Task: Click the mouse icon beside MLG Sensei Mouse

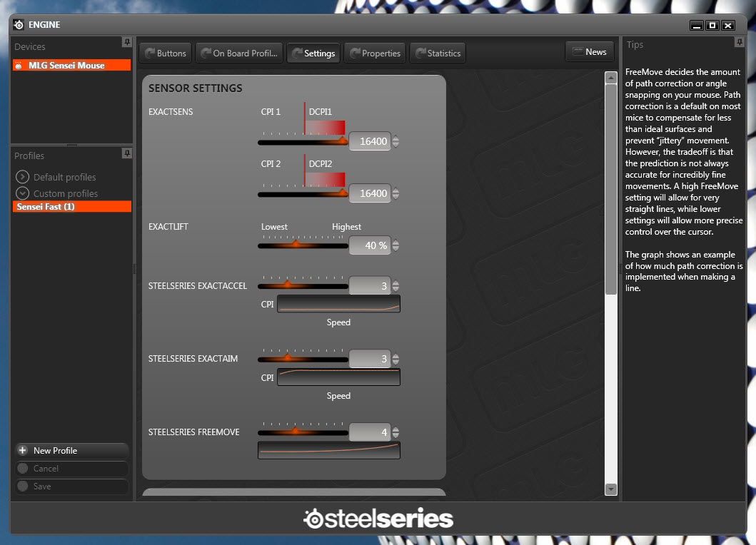Action: 19,66
